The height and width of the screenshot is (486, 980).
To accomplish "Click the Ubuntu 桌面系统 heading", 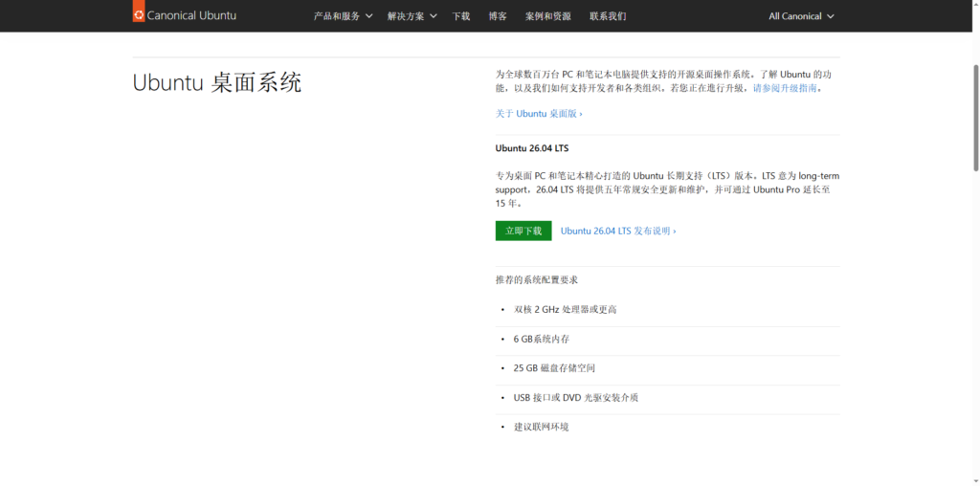I will tap(217, 82).
